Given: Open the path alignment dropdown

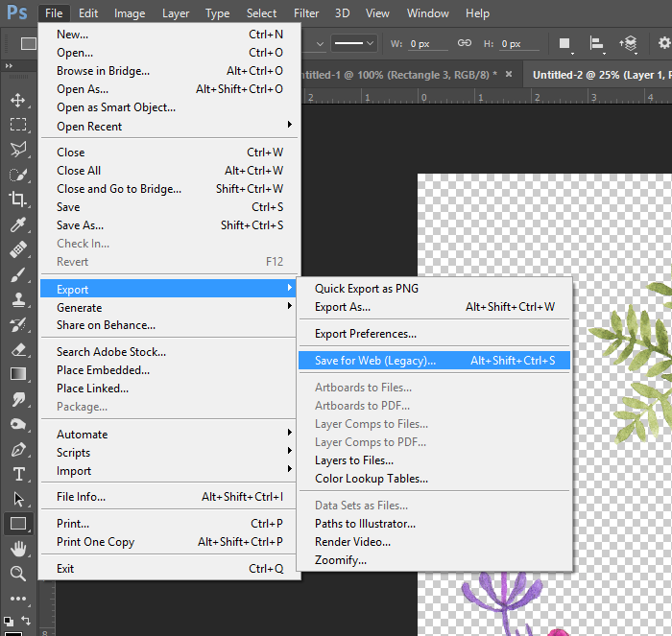Looking at the screenshot, I should [x=597, y=43].
